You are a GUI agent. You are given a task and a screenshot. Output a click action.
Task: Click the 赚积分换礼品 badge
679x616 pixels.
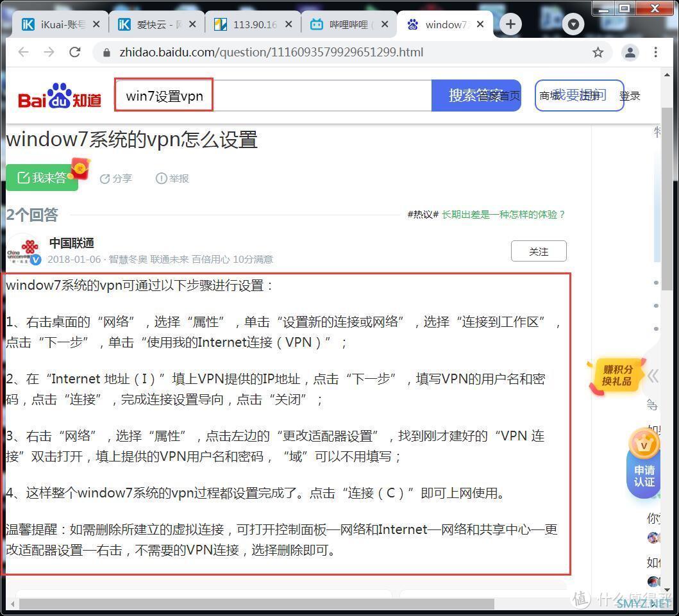[616, 376]
